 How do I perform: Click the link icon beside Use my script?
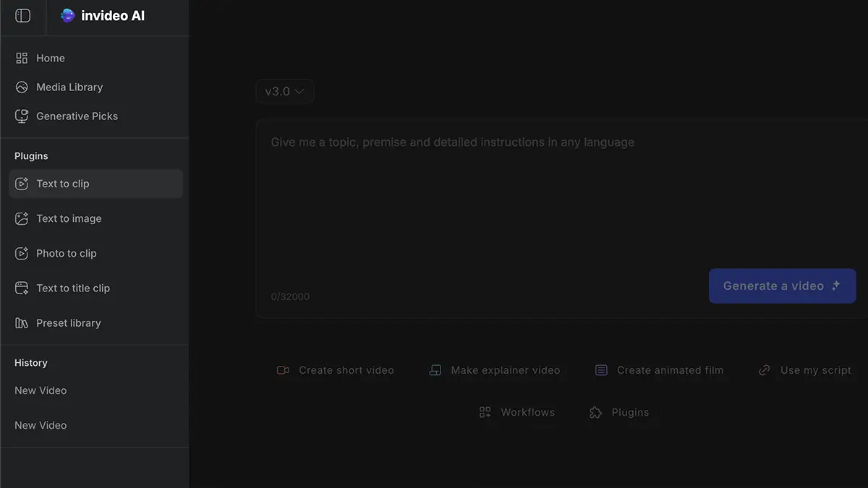point(765,370)
